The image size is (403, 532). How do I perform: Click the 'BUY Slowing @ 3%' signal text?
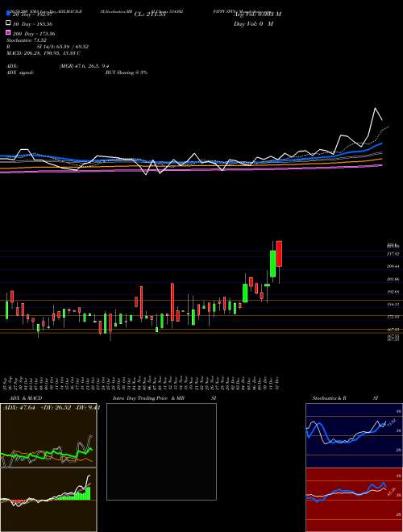click(127, 73)
